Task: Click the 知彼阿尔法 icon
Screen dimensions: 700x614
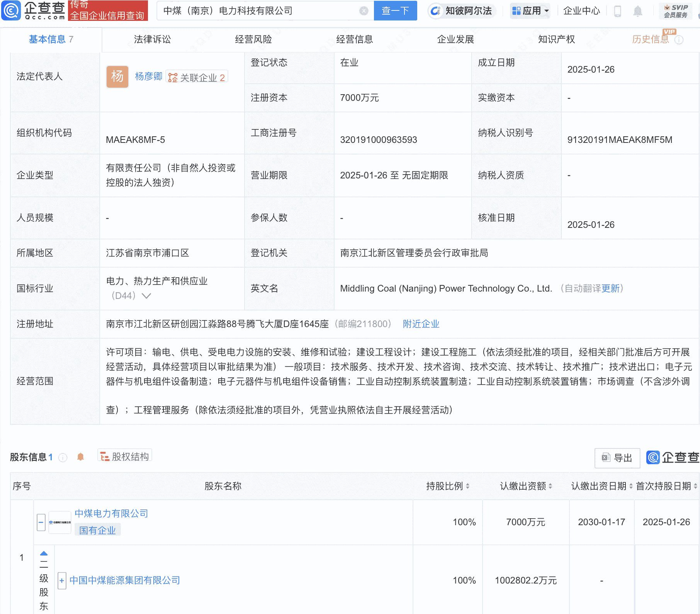Action: click(436, 11)
